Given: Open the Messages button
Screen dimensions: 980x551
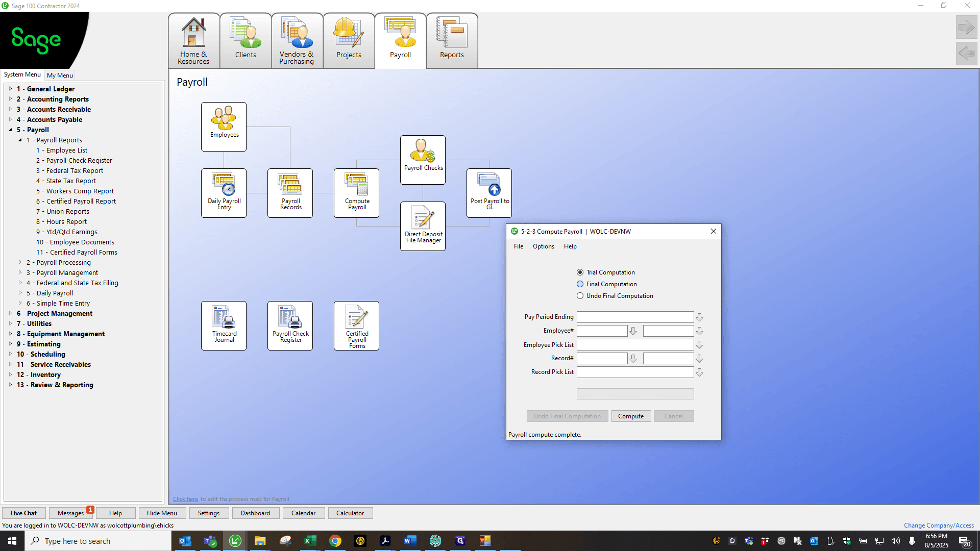Looking at the screenshot, I should (70, 513).
